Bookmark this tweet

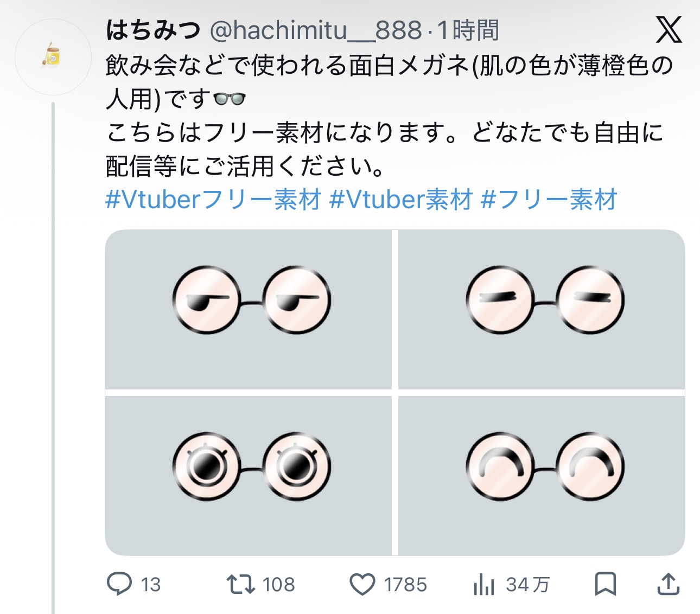[x=605, y=584]
